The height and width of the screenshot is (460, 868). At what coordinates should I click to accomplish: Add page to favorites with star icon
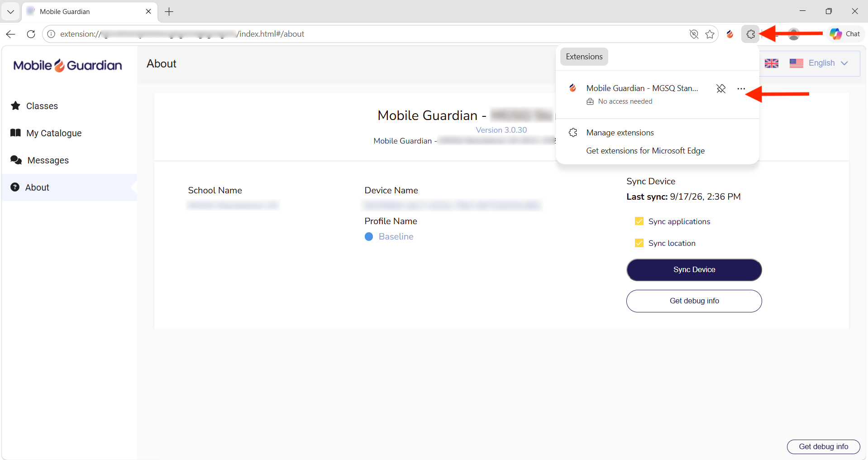point(710,34)
